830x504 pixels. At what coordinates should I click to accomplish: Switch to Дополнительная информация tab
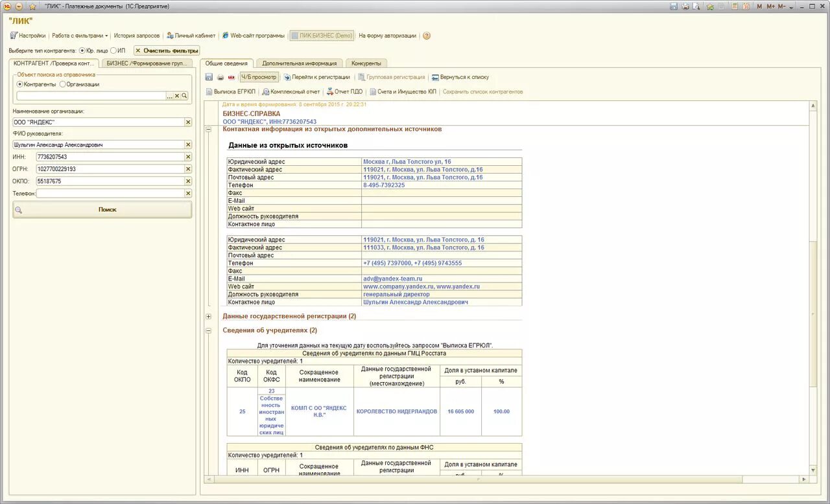(x=300, y=63)
